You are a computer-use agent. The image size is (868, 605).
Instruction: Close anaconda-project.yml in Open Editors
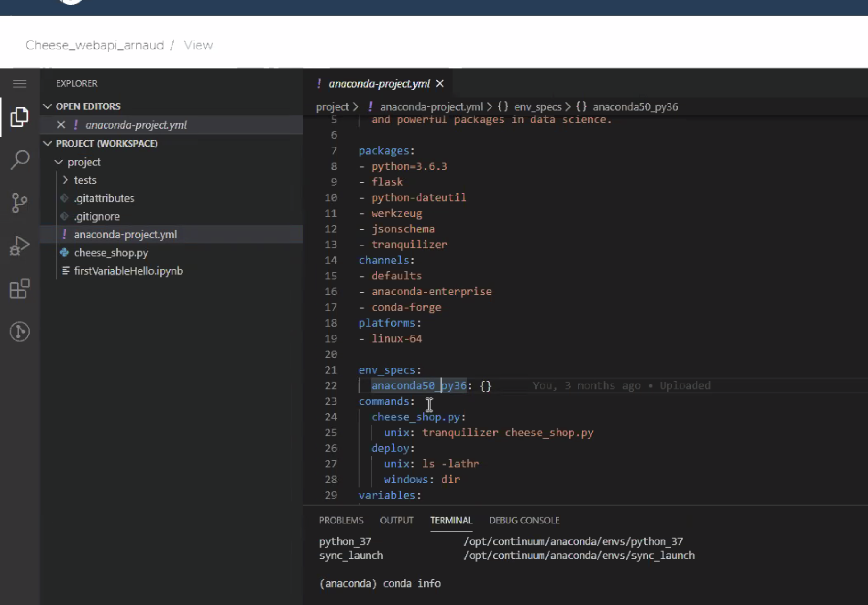point(61,125)
